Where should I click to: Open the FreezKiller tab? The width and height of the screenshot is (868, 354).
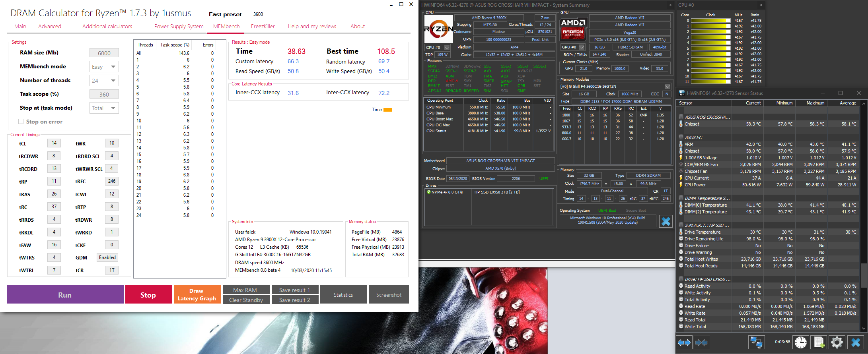(263, 27)
